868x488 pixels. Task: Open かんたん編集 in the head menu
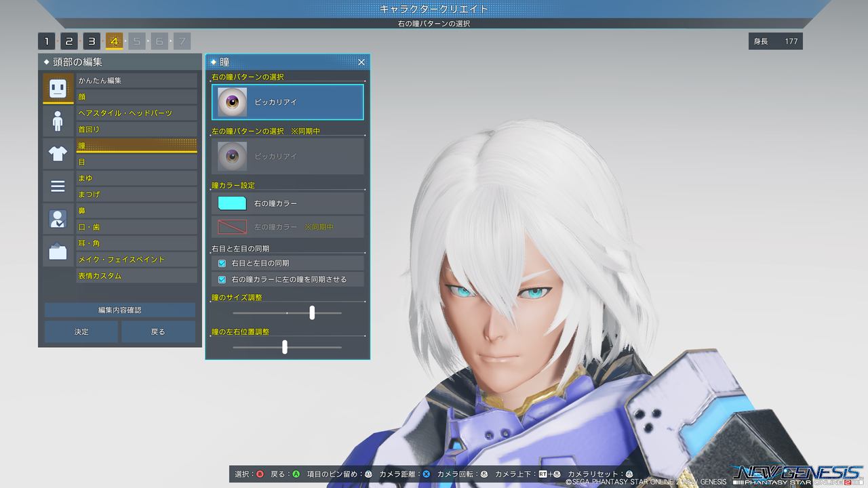click(136, 81)
